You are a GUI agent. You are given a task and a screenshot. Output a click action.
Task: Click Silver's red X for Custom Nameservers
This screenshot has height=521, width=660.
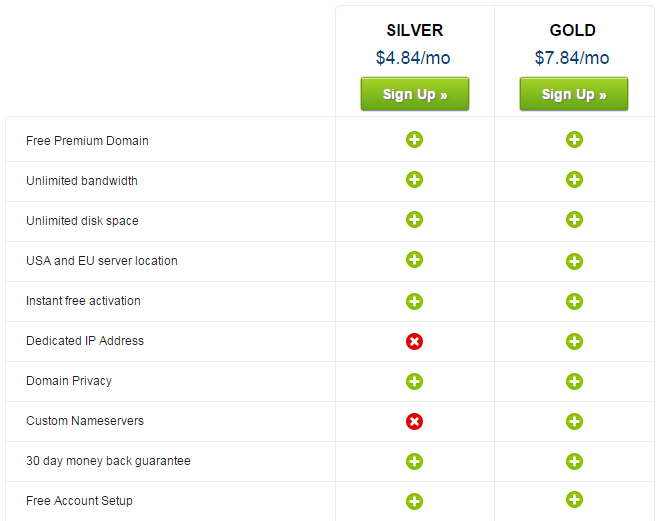[x=414, y=421]
